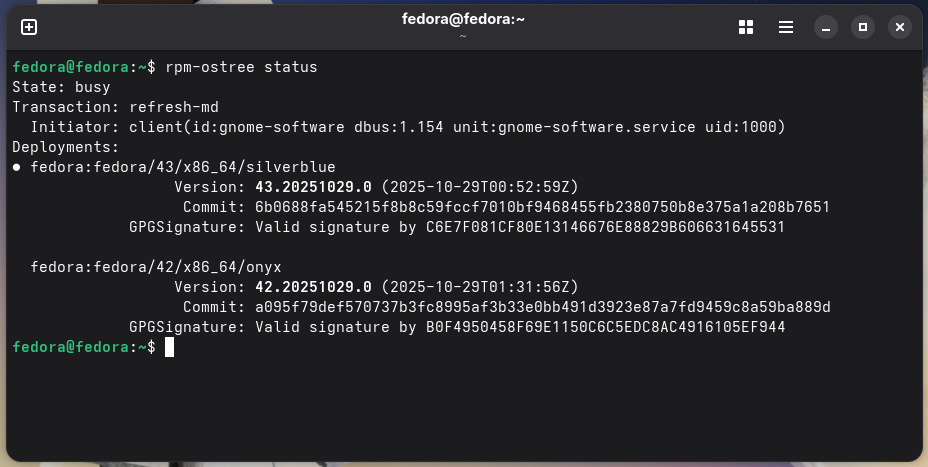Viewport: 928px width, 467px height.
Task: Click the silverblue commit hash
Action: (x=543, y=207)
